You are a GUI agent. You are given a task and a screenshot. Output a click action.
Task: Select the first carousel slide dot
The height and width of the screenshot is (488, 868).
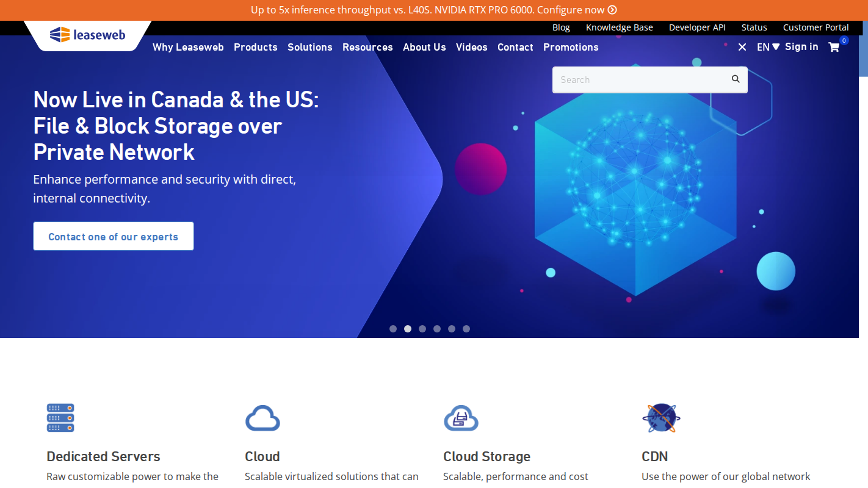[x=393, y=329]
